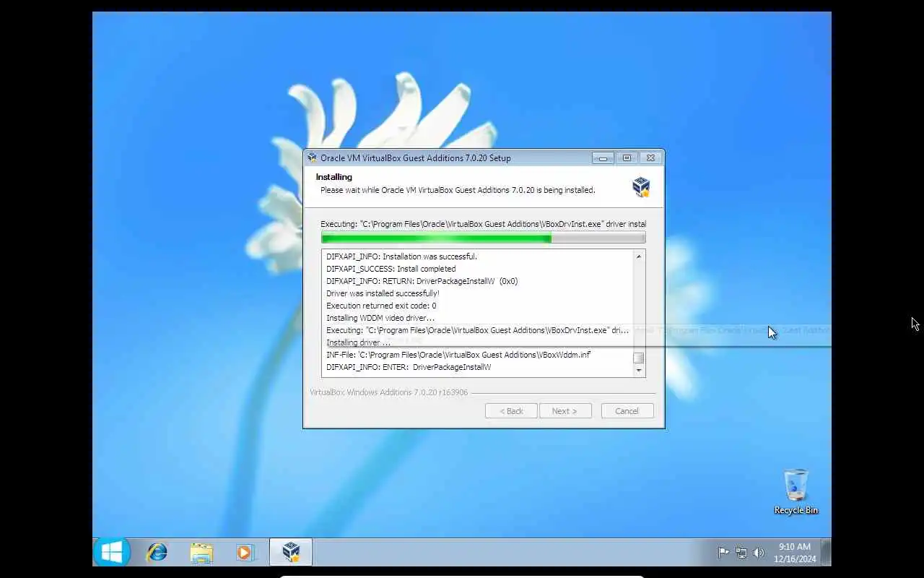Click the "Please wait while Oracle VM" text
This screenshot has width=924, height=578.
(458, 190)
